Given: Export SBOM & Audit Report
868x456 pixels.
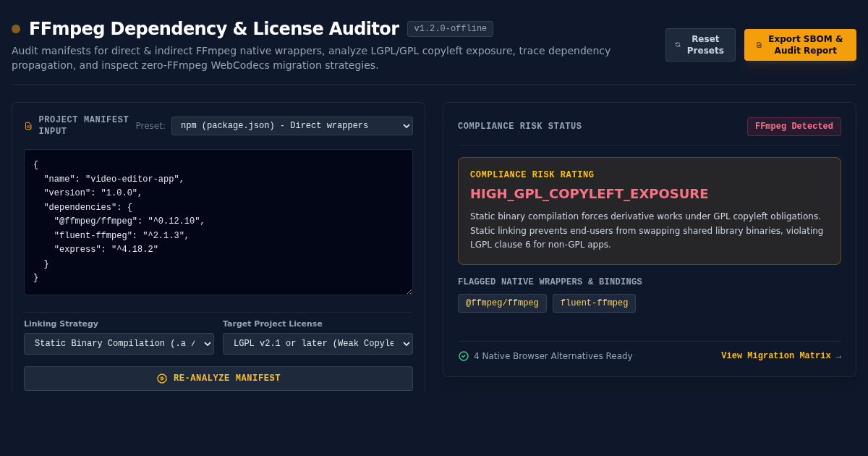Looking at the screenshot, I should tap(800, 45).
